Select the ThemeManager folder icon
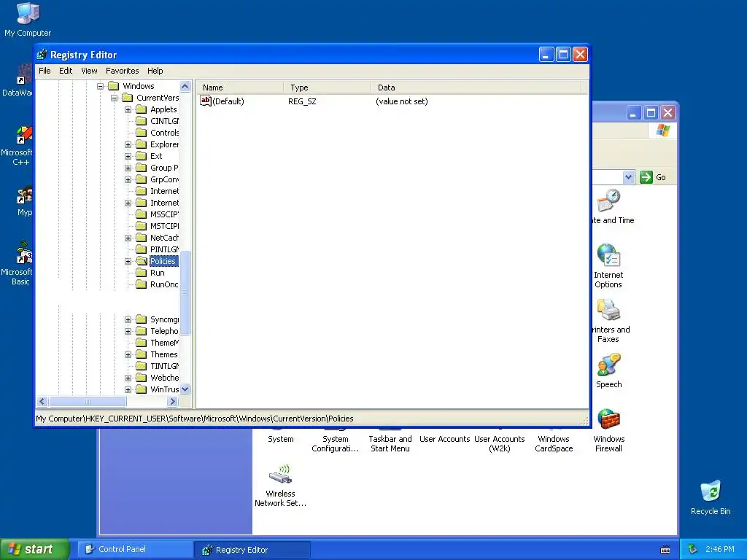This screenshot has height=560, width=747. coord(141,343)
